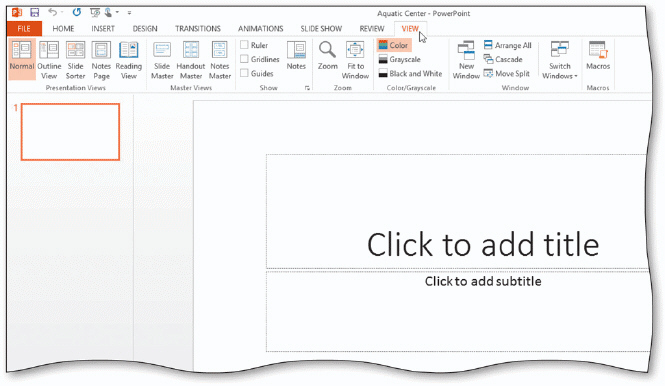Select Grayscale view mode
The height and width of the screenshot is (386, 665).
pyautogui.click(x=400, y=59)
